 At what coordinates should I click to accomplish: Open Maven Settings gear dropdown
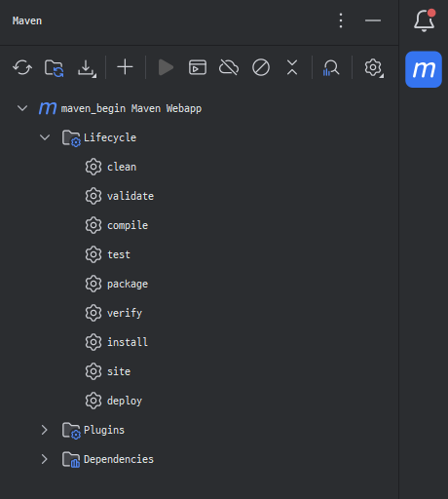pyautogui.click(x=374, y=68)
